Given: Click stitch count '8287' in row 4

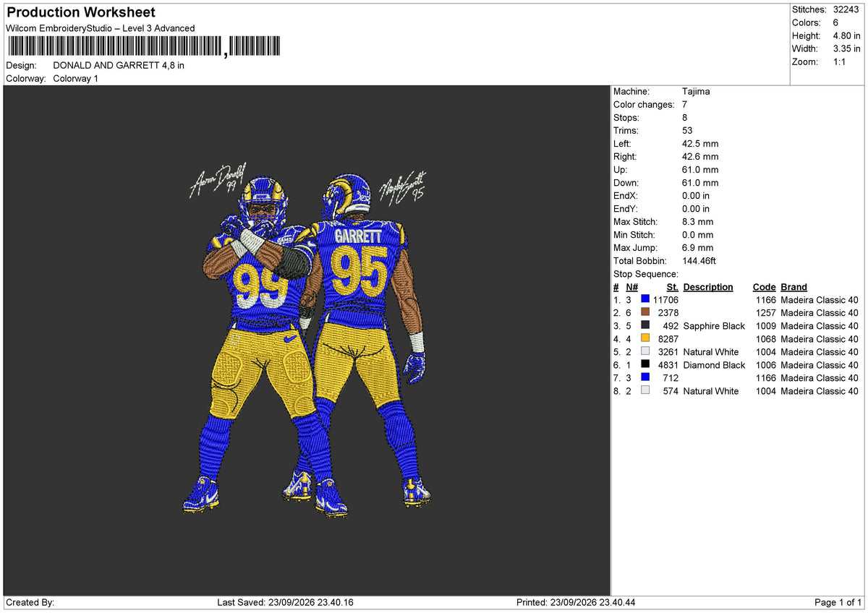Looking at the screenshot, I should click(668, 338).
